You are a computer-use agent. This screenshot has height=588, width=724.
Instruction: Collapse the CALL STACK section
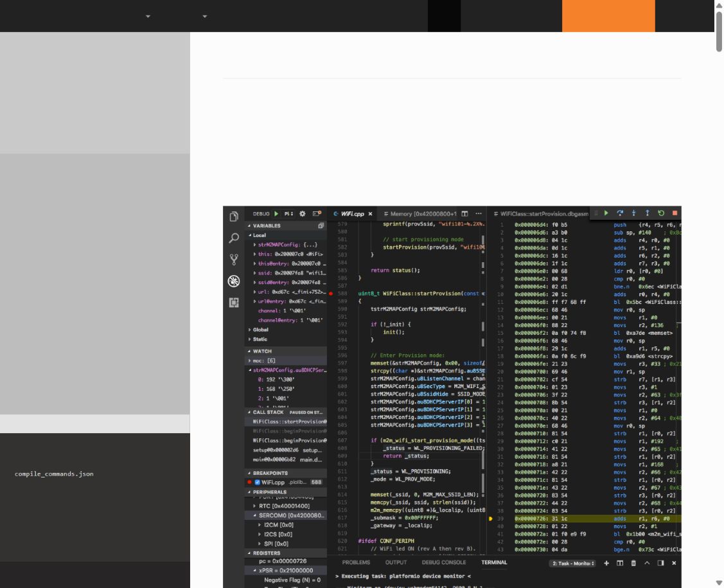coord(286,413)
